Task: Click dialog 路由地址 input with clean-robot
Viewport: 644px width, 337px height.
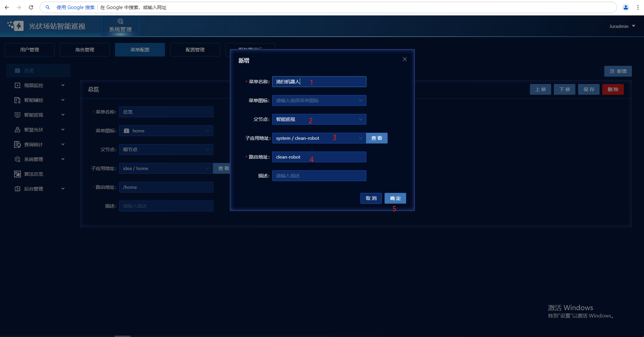Action: [319, 157]
